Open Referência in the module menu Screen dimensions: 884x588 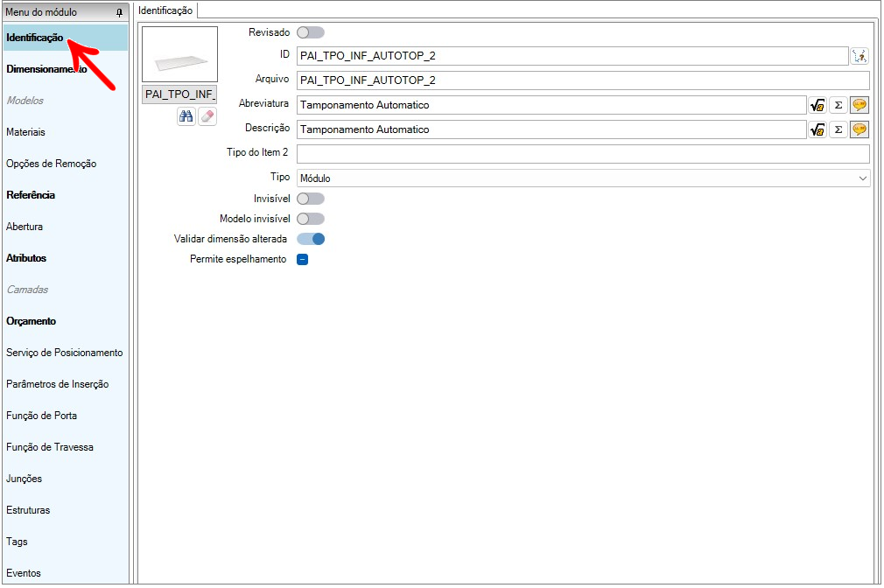tap(66, 195)
